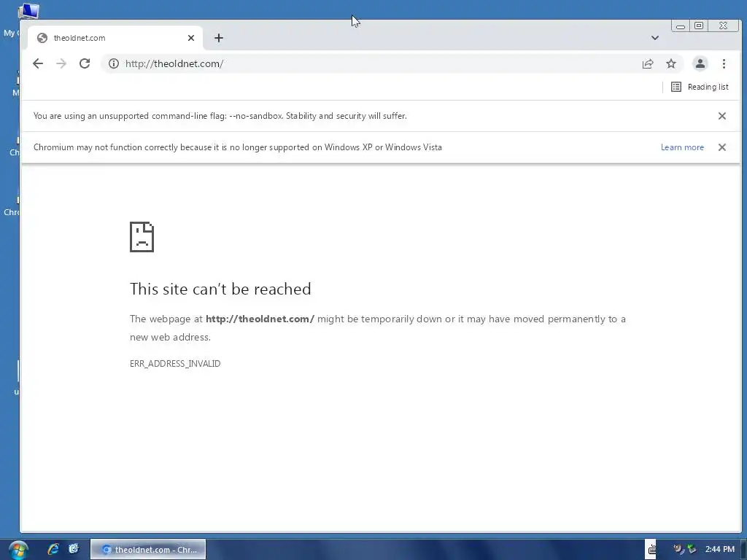Click the forward navigation arrow

click(x=61, y=64)
